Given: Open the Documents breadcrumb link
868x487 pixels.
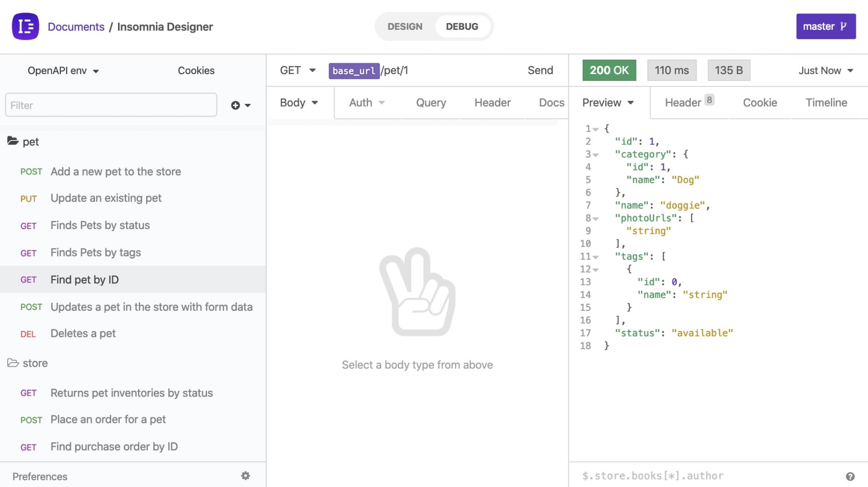Looking at the screenshot, I should click(76, 27).
